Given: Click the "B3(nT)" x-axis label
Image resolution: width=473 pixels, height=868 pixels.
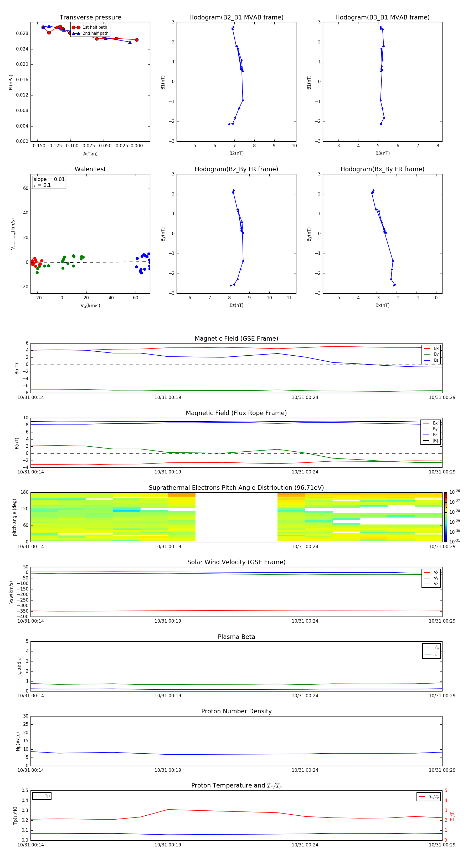Looking at the screenshot, I should coord(382,153).
